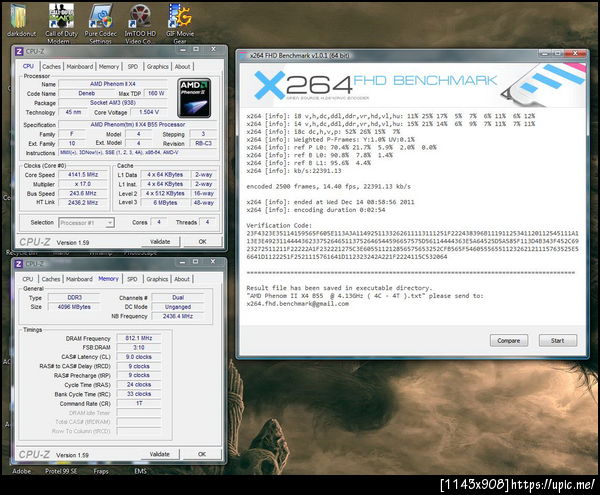Click the Compare button in x264 benchmark

[x=509, y=340]
